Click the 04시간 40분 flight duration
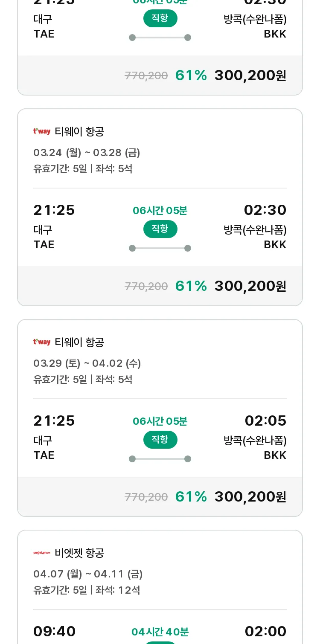Viewport: 320px width, 644px height. pyautogui.click(x=160, y=632)
